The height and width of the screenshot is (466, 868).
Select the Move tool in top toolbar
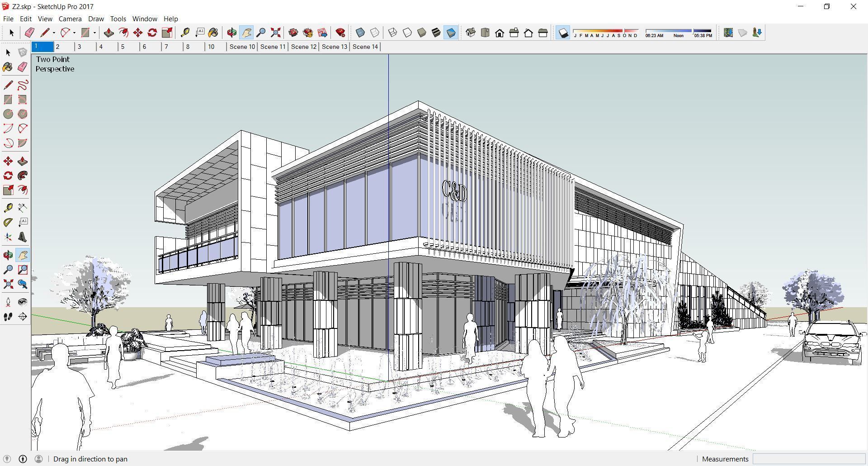coord(138,33)
